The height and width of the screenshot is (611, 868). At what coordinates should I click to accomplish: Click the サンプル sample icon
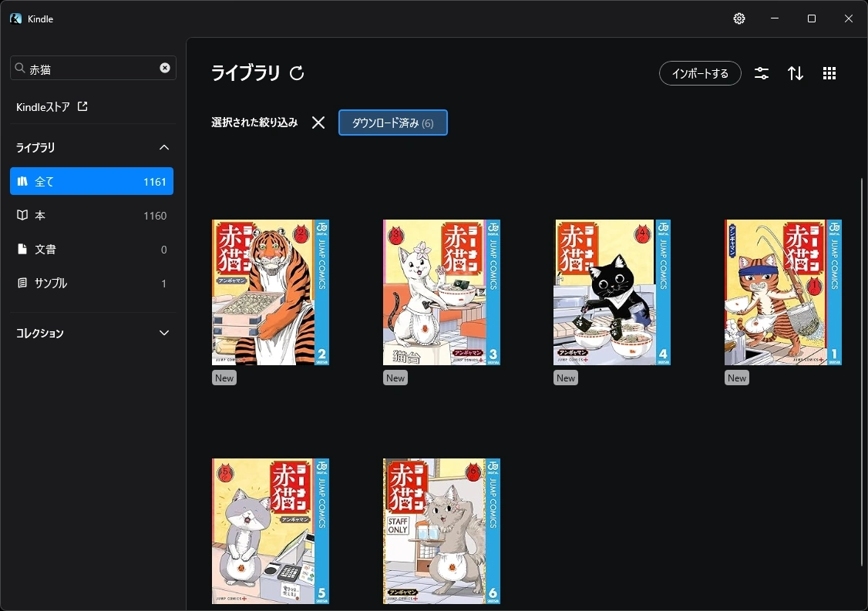22,283
